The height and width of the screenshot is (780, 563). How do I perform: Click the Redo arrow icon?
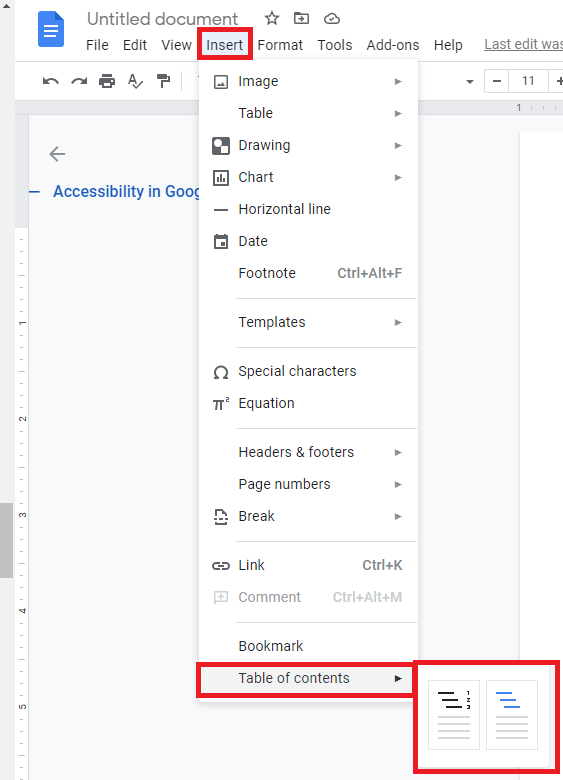(79, 81)
